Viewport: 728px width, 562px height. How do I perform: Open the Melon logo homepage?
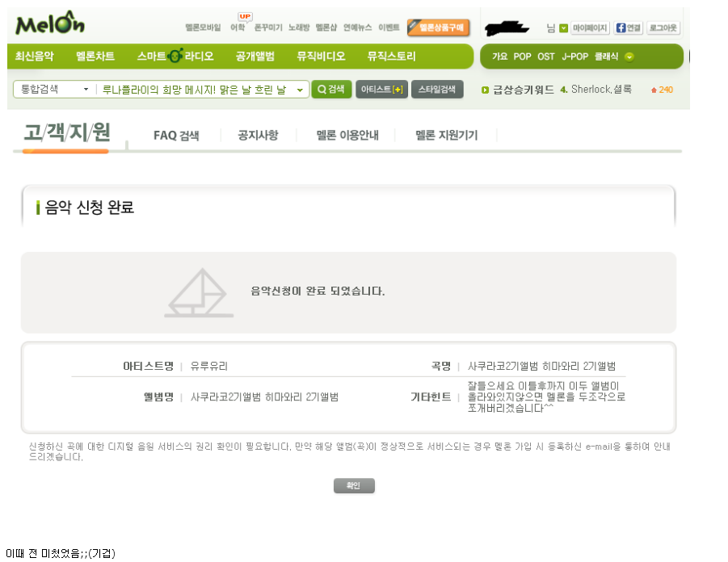[49, 23]
